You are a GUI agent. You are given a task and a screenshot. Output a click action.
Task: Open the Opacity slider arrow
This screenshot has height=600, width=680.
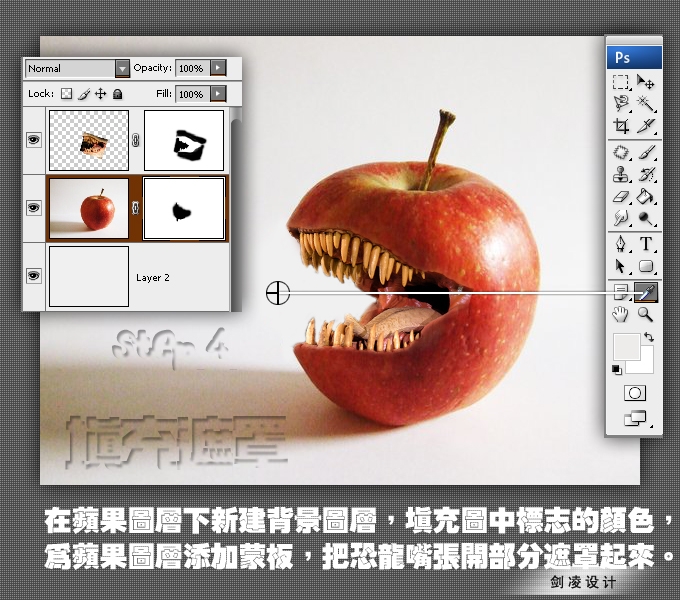218,68
